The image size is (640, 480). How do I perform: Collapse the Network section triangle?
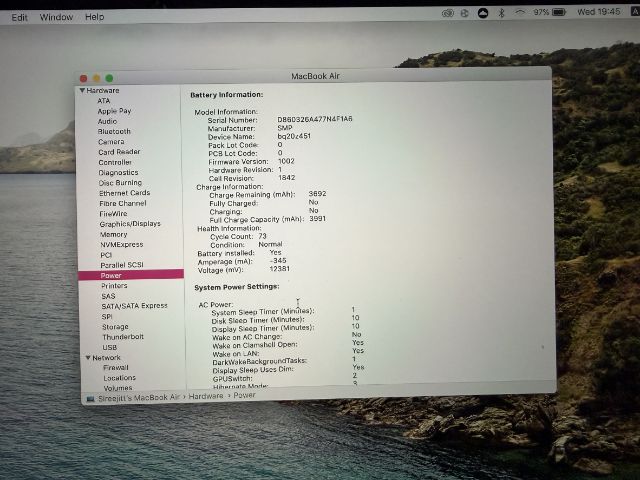point(88,358)
